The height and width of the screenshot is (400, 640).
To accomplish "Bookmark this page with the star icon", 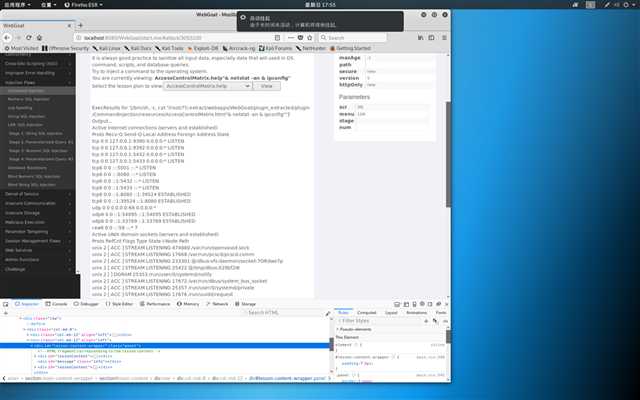I will point(310,38).
